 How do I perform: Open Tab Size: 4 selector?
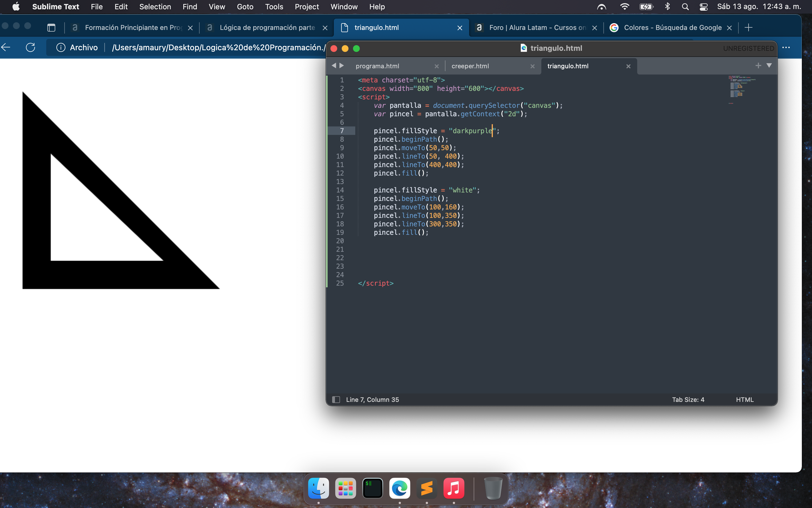(688, 399)
